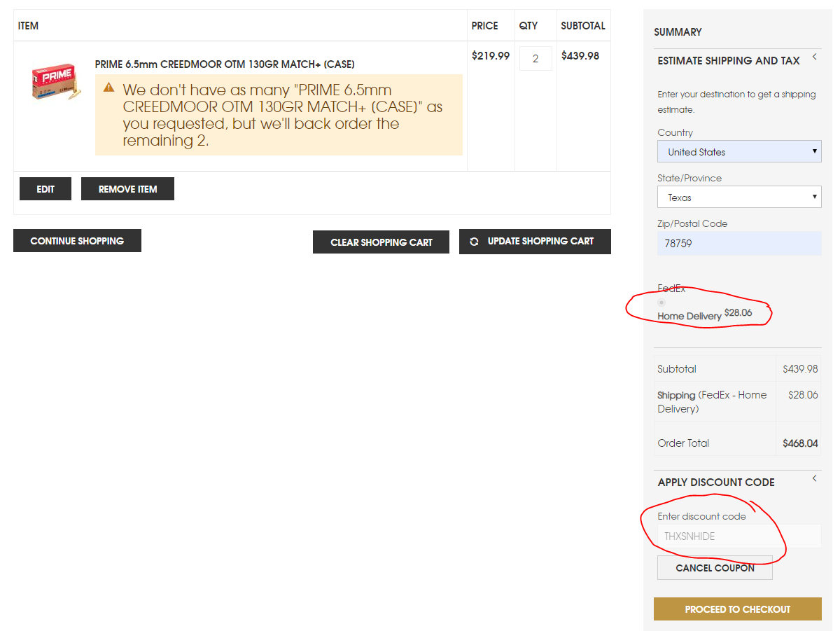Collapse the Apply Discount Code section
Screen dimensions: 840x631
814,478
